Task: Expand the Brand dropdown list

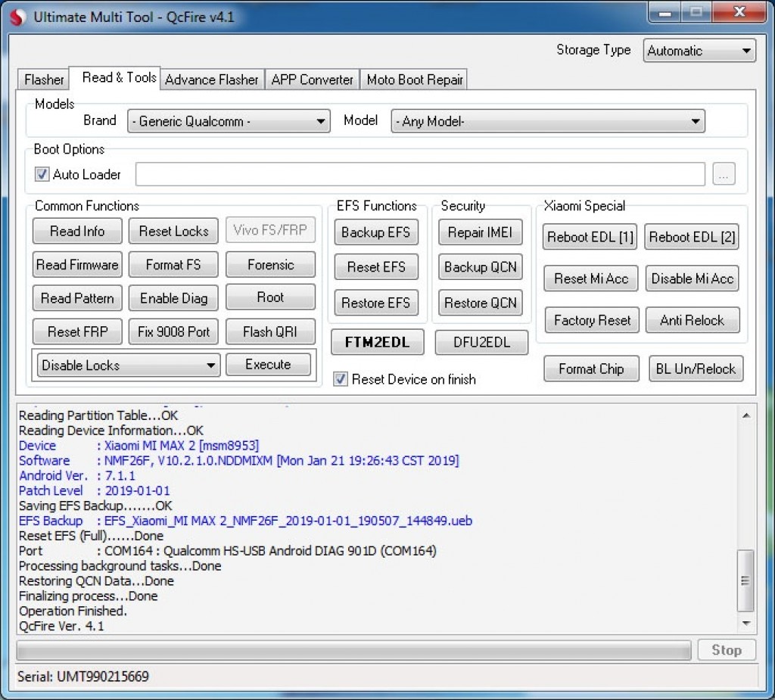Action: pyautogui.click(x=229, y=121)
